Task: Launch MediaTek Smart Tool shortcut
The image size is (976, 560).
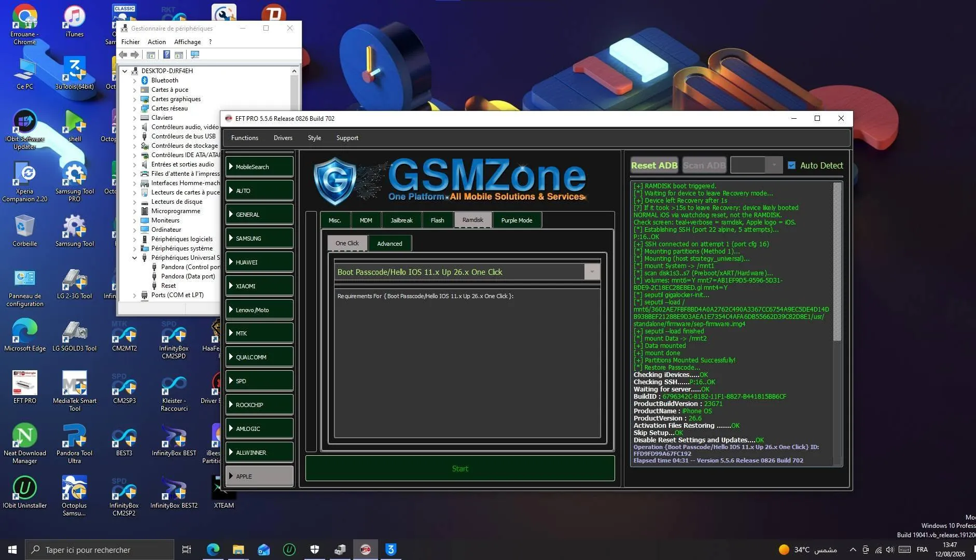Action: 74,391
